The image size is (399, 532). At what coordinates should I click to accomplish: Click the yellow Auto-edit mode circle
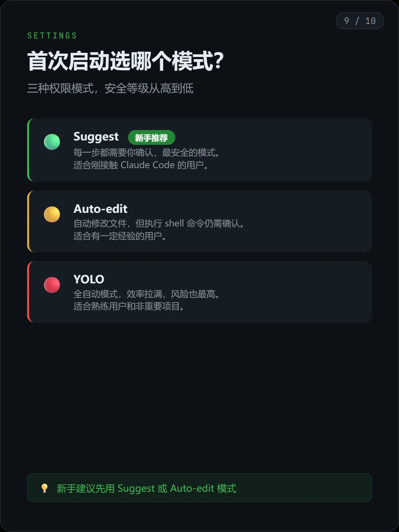point(52,214)
